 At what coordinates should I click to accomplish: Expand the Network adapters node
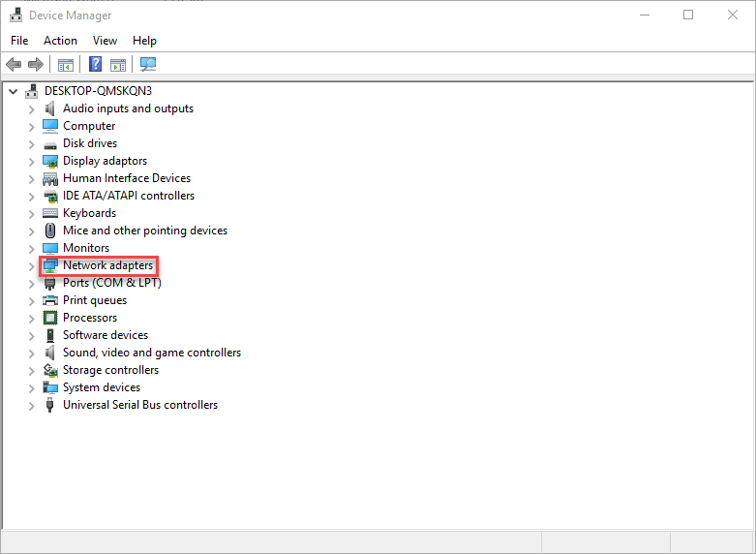click(x=31, y=265)
